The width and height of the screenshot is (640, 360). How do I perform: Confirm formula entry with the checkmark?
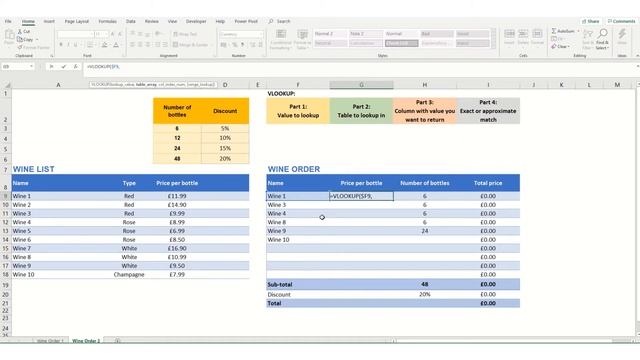(x=64, y=67)
